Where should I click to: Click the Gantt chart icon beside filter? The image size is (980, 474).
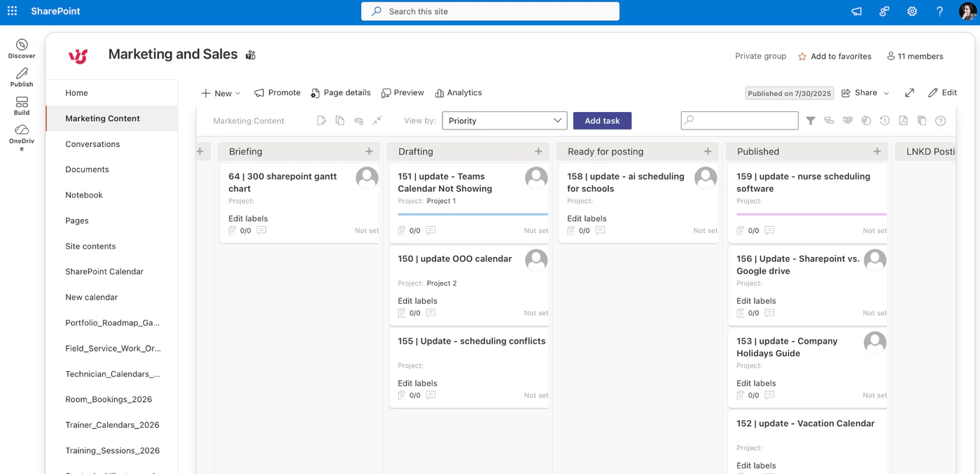(829, 120)
